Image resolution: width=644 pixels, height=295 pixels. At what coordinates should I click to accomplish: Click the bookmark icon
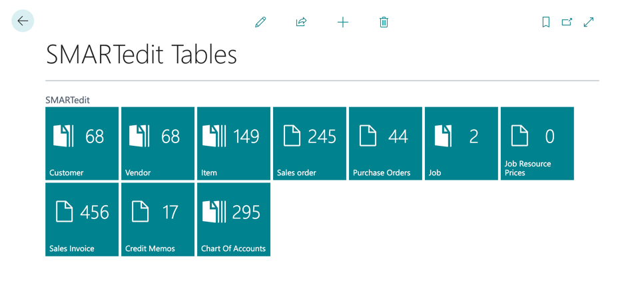pos(545,22)
